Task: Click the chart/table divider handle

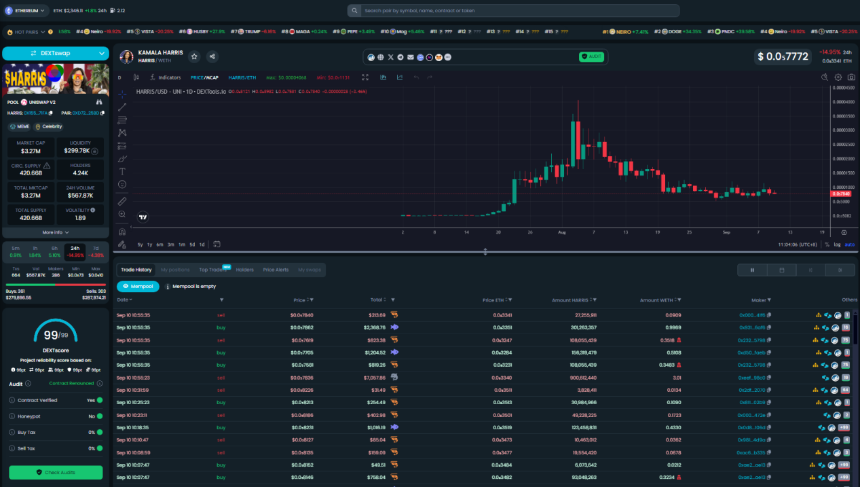Action: 485,252
